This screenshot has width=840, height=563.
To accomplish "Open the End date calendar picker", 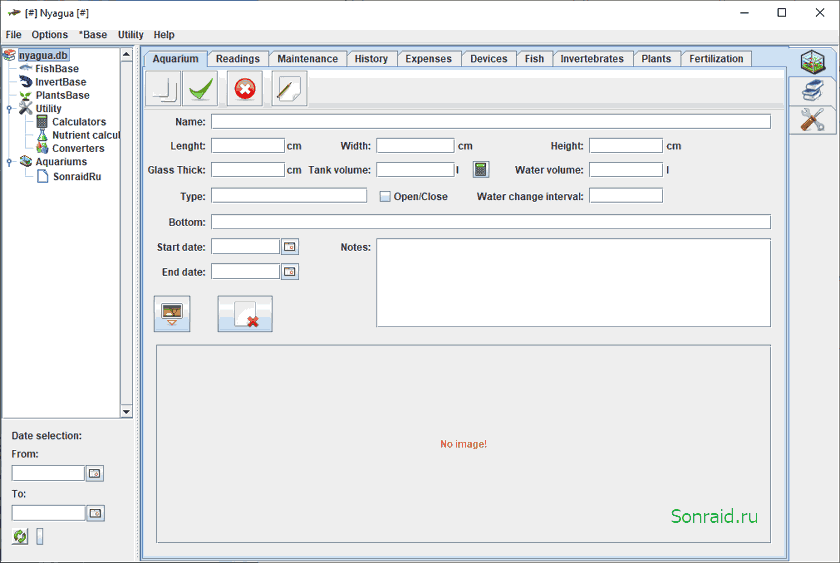I will [290, 272].
